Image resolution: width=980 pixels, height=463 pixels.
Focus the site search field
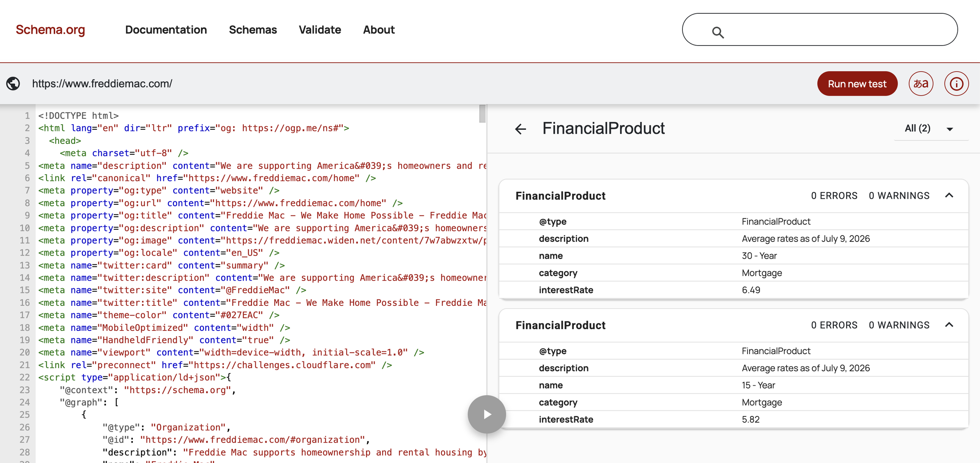[820, 29]
